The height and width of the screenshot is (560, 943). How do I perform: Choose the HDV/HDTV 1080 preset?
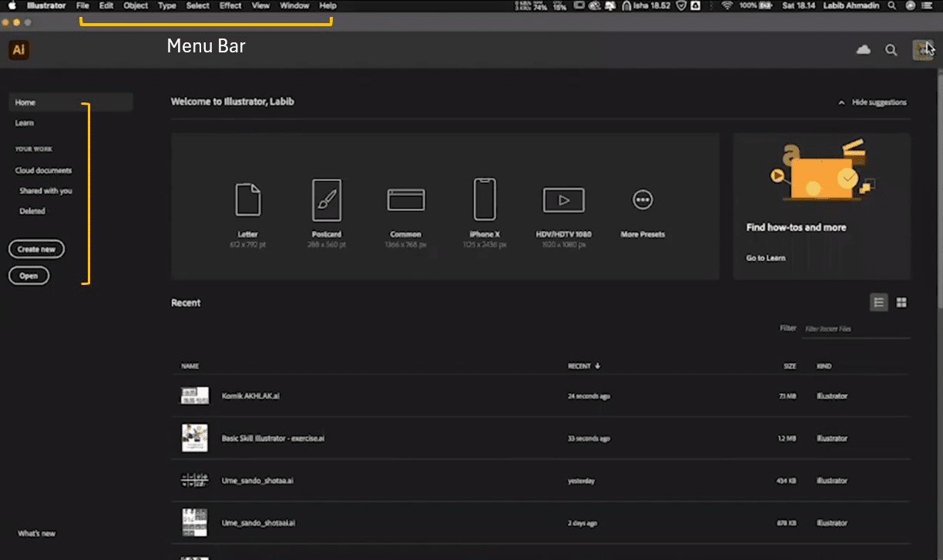click(563, 200)
